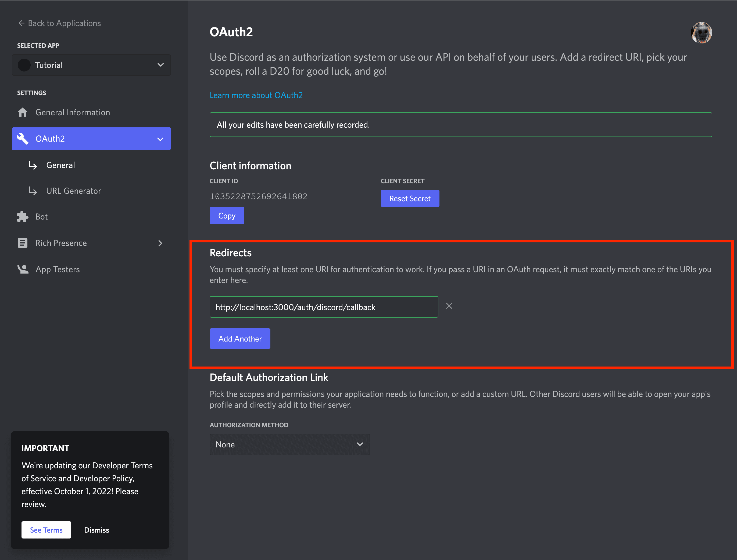
Task: Click the App Testers person icon
Action: pos(23,269)
